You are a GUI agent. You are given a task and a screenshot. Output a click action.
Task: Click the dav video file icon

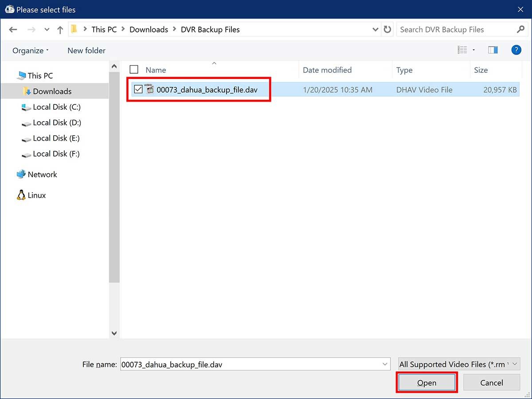(x=150, y=89)
